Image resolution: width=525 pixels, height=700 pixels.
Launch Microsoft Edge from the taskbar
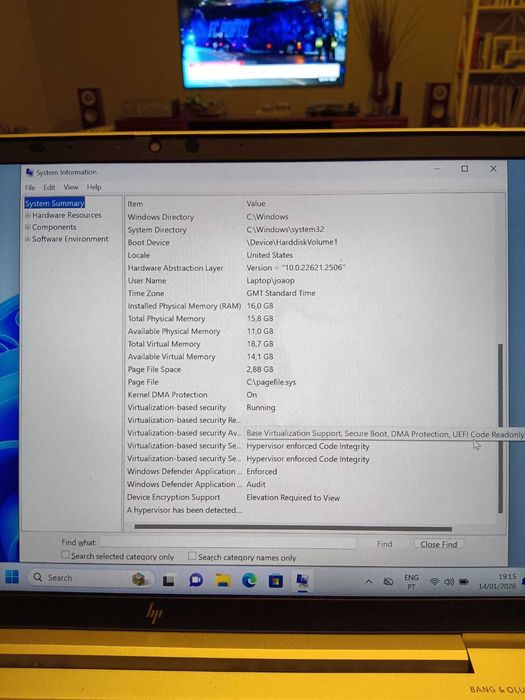pos(249,580)
